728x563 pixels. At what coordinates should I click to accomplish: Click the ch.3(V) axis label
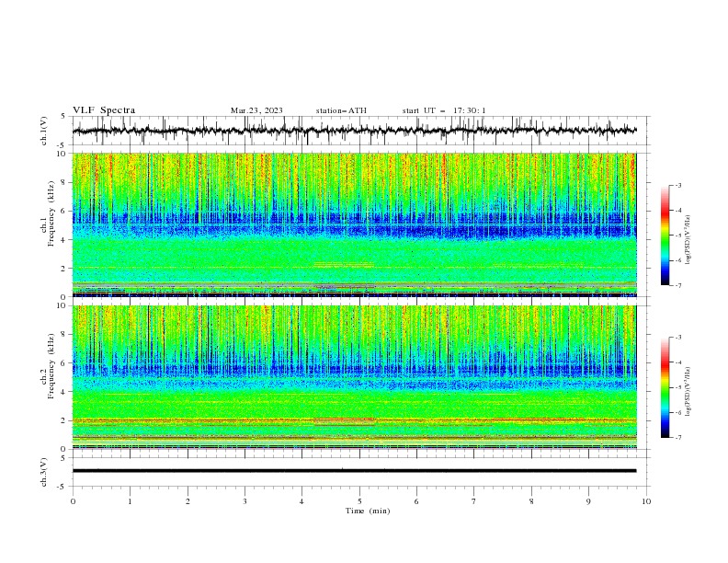(x=44, y=472)
